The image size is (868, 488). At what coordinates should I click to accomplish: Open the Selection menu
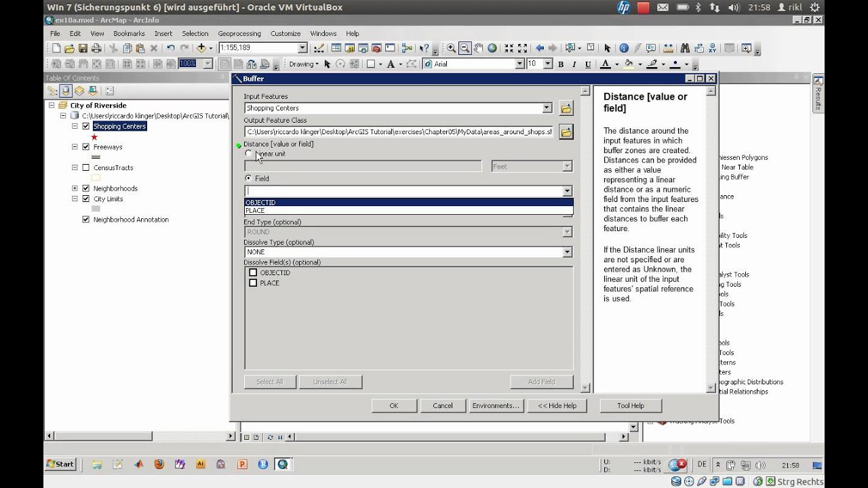click(195, 33)
